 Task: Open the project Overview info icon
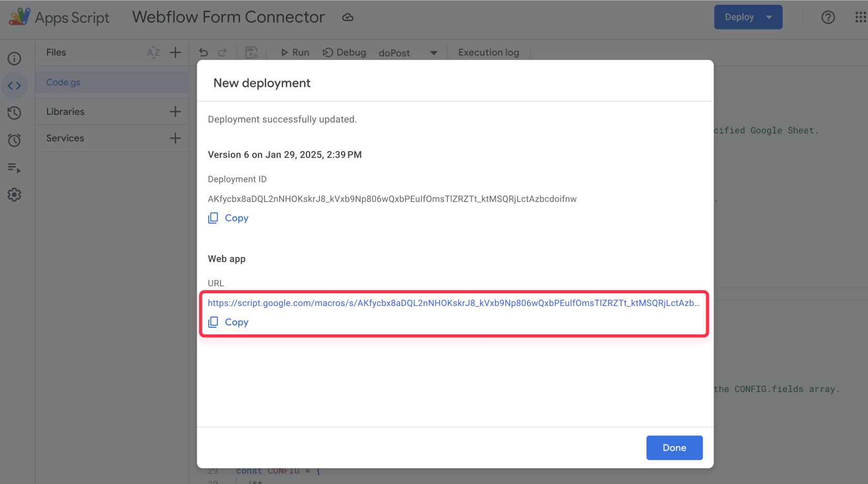(14, 58)
